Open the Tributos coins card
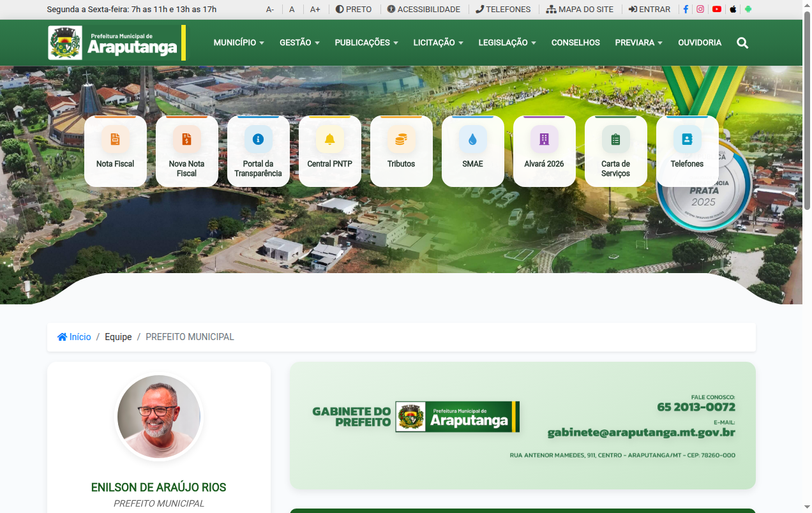Screen dimensions: 812x513 (402, 151)
